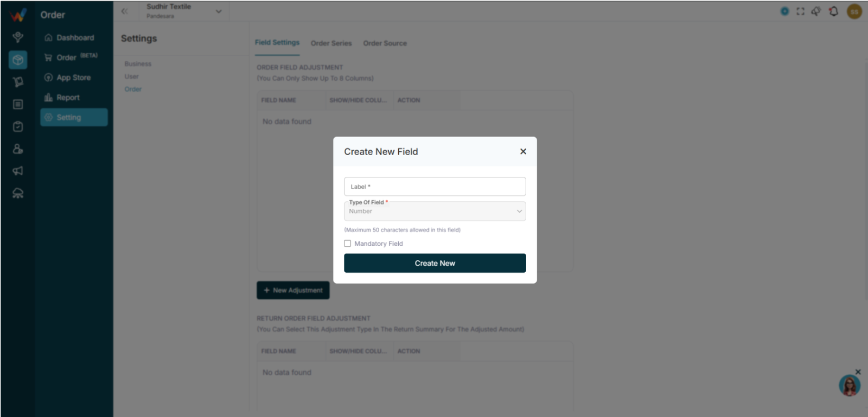This screenshot has height=417, width=868.
Task: Click the Label input field
Action: pos(435,187)
